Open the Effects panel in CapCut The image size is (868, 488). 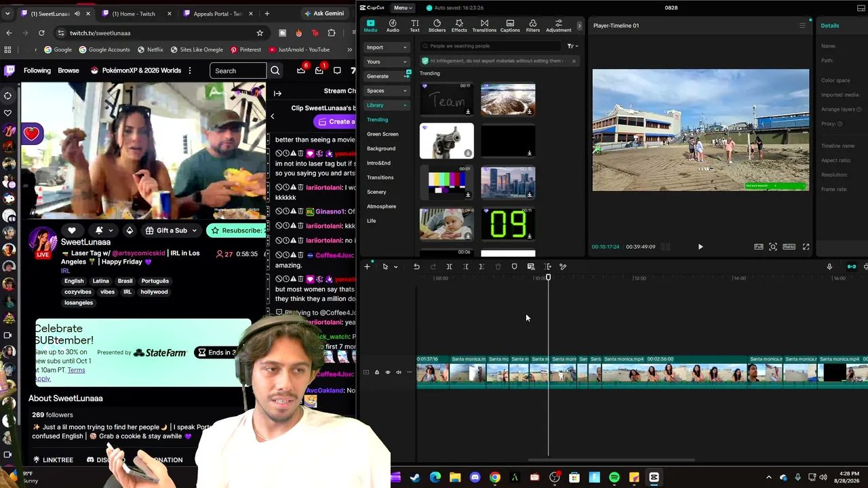[459, 26]
